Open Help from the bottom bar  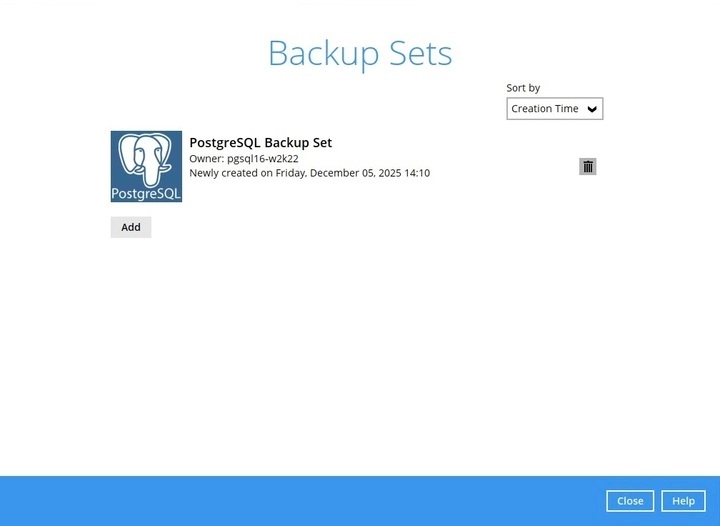tap(683, 501)
